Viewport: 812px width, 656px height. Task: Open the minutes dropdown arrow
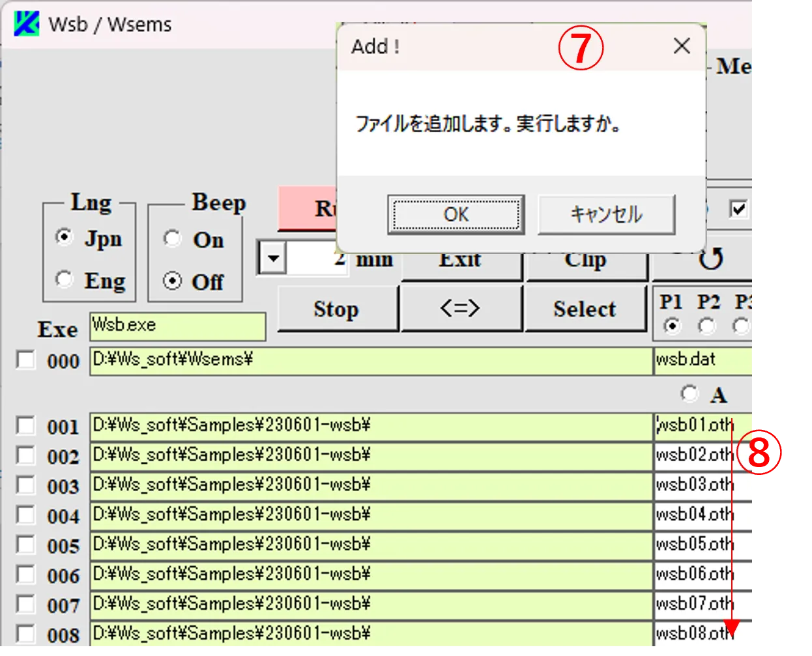click(273, 259)
